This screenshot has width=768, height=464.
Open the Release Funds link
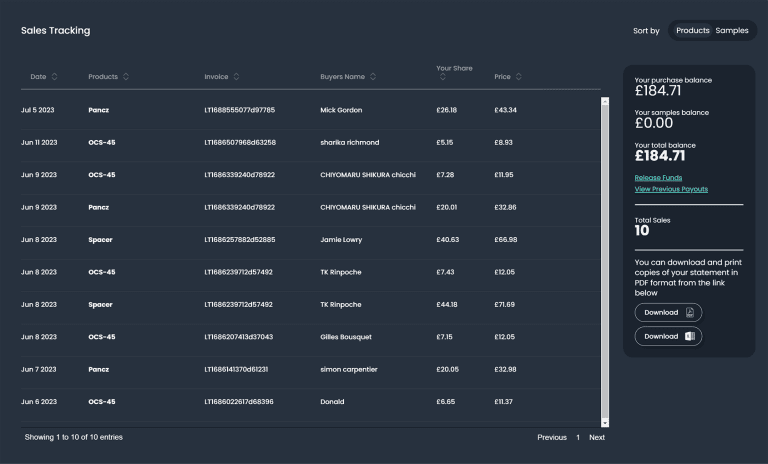(x=658, y=178)
